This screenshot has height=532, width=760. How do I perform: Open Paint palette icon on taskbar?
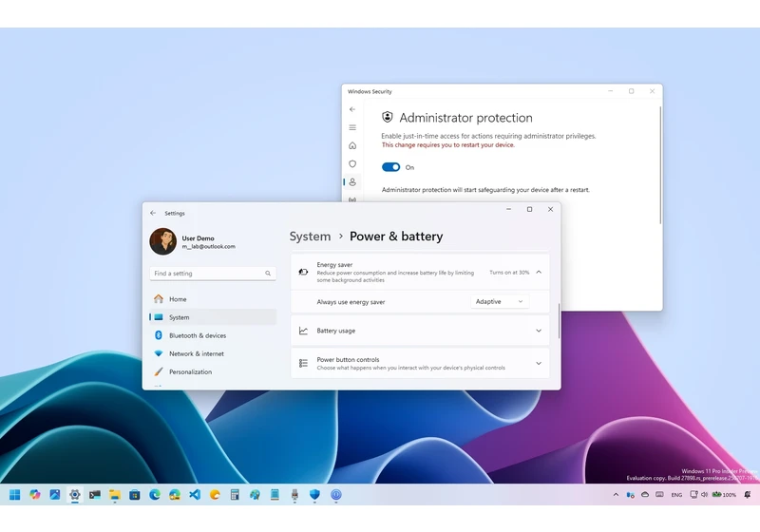click(x=255, y=495)
